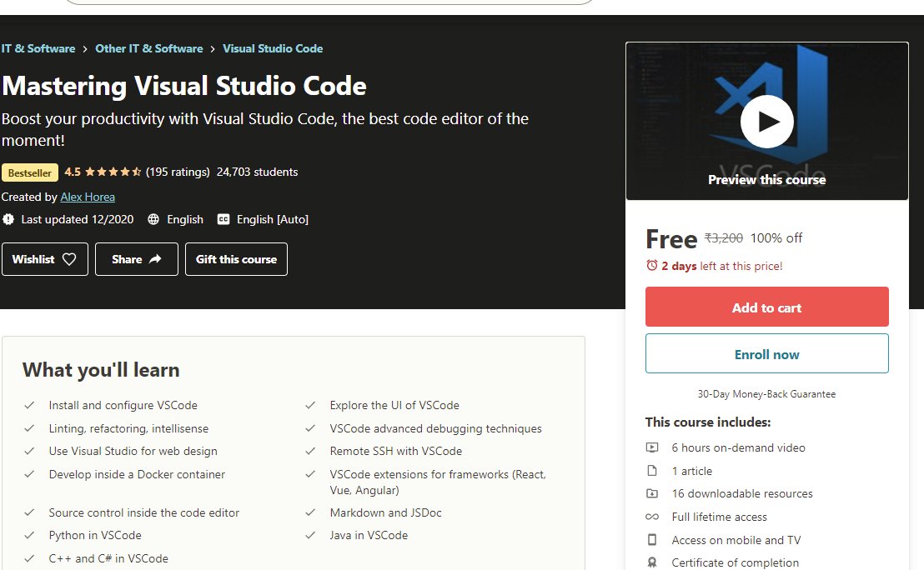Click the video icon next to 6 hours on-demand video
This screenshot has width=924, height=570.
pos(652,447)
